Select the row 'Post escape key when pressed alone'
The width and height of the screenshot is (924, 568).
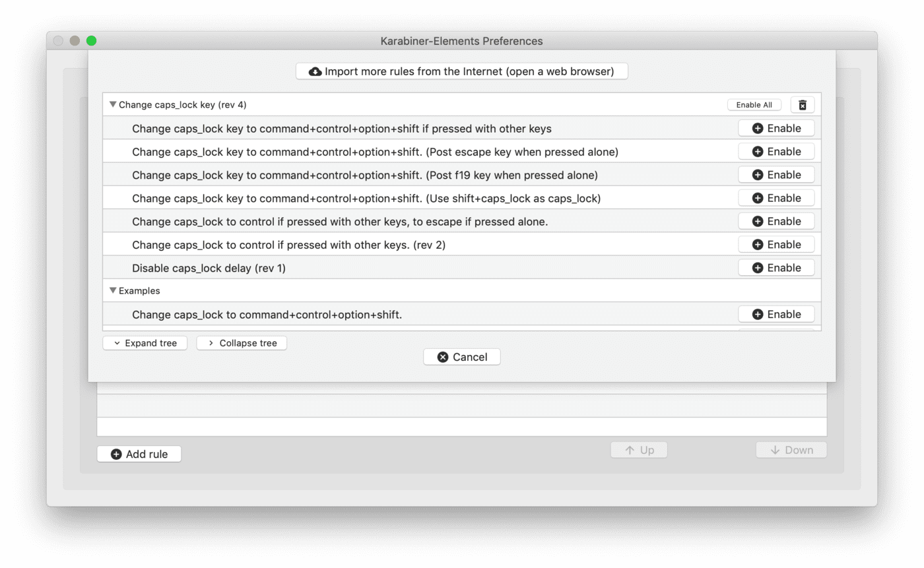pyautogui.click(x=462, y=152)
